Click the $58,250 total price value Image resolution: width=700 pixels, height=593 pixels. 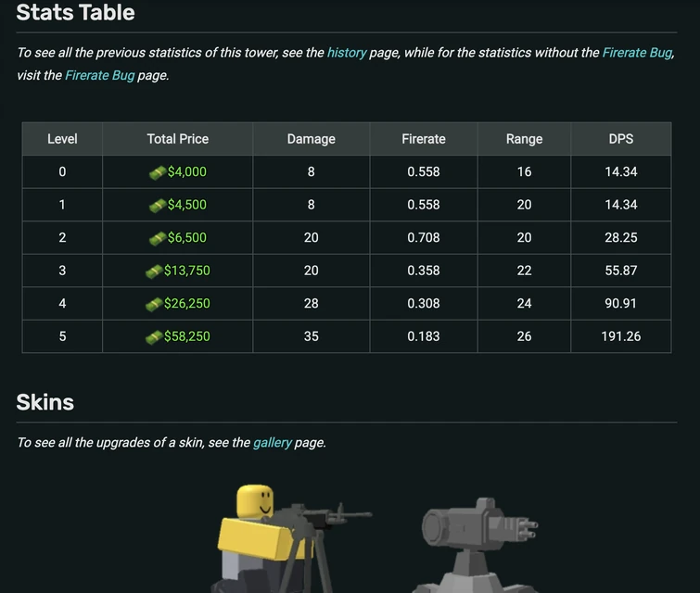click(187, 336)
